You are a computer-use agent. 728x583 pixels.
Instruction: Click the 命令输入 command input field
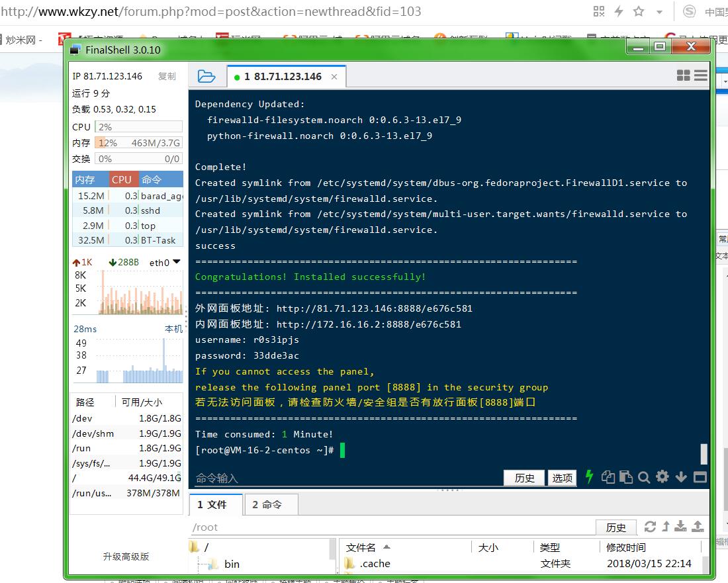(x=344, y=478)
